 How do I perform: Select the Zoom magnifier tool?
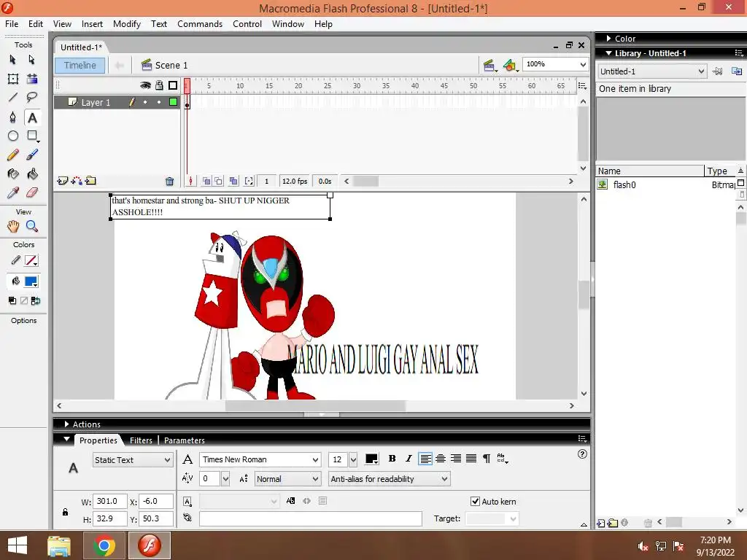pos(32,226)
